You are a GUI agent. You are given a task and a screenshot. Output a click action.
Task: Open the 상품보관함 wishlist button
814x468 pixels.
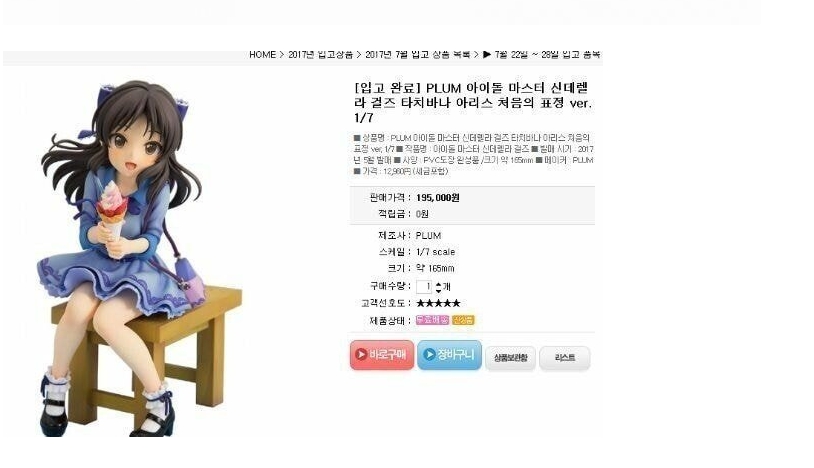tap(510, 358)
